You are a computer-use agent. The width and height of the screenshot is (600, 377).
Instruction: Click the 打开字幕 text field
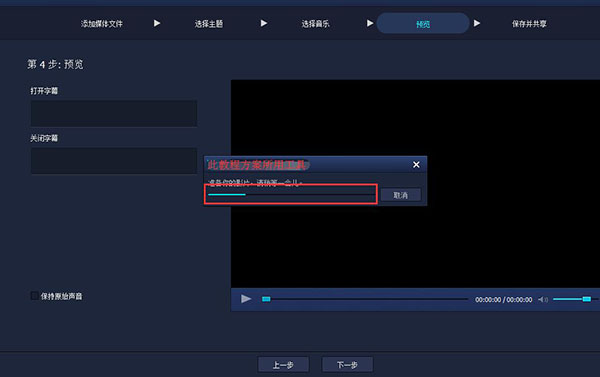tap(114, 114)
